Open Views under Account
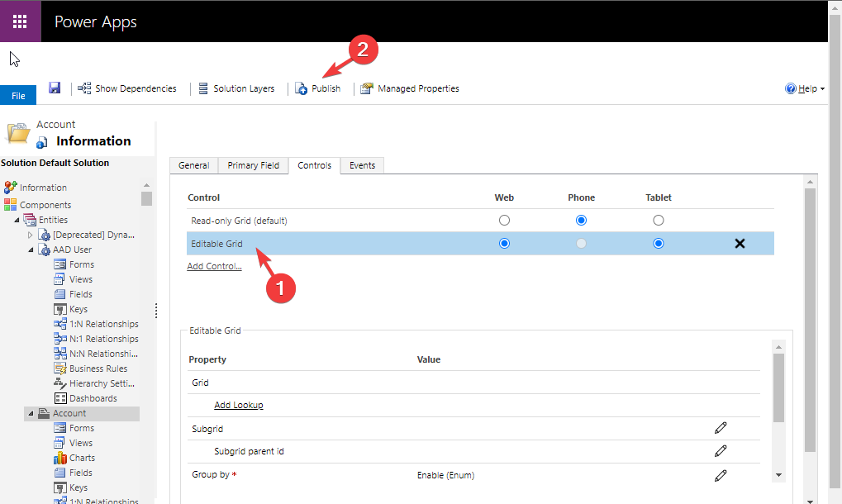Image resolution: width=842 pixels, height=504 pixels. click(80, 443)
